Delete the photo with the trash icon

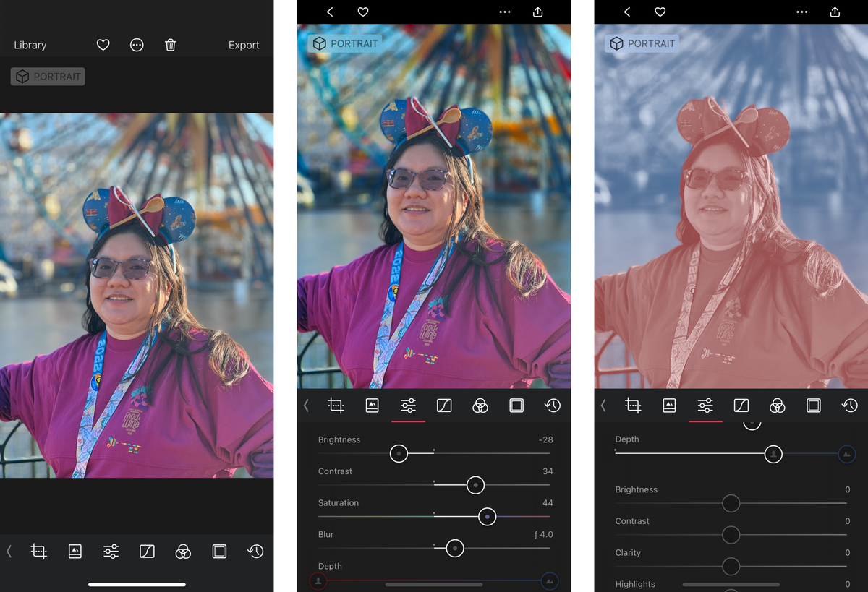click(170, 45)
